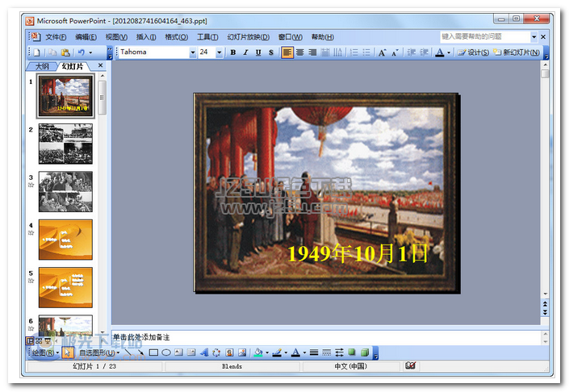Toggle numbered list formatting
Screen dimensions: 569x392
(x=354, y=52)
